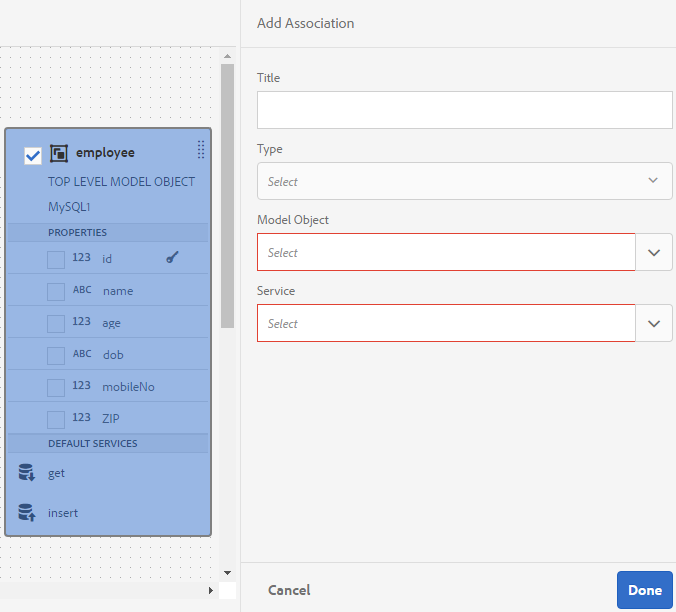Screen dimensions: 676x612
Task: Cancel the Add Association dialog
Action: tap(289, 590)
